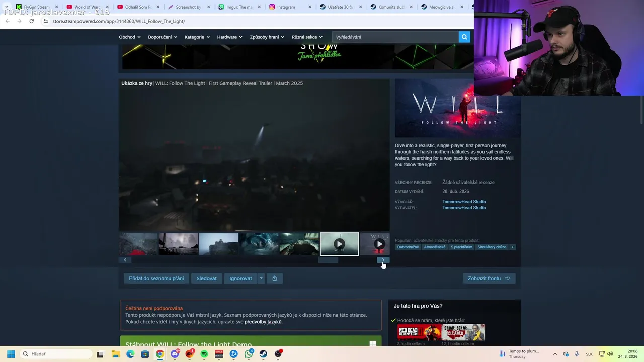Click the Steam Vyhledávání search field

395,37
